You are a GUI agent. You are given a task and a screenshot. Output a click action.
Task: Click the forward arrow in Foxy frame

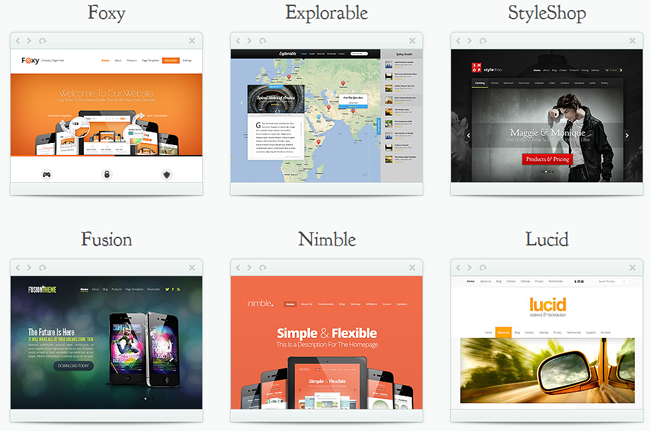click(29, 41)
